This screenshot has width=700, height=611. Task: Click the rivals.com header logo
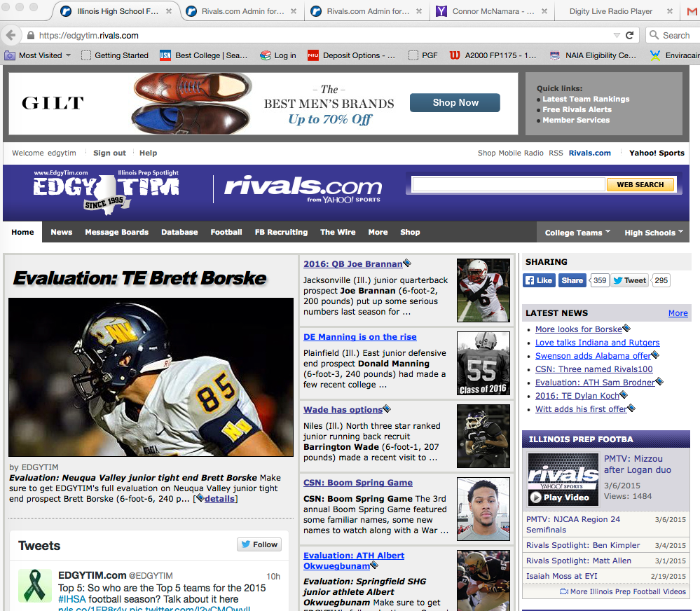303,189
